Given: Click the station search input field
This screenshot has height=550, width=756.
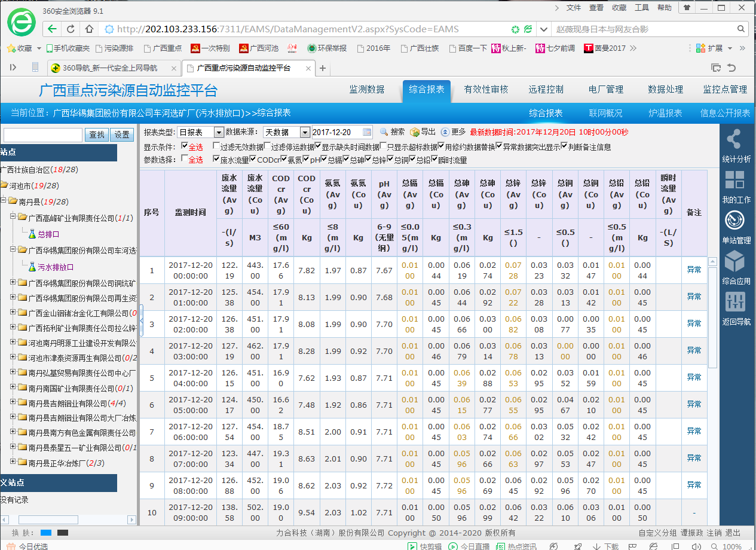Looking at the screenshot, I should tap(43, 135).
